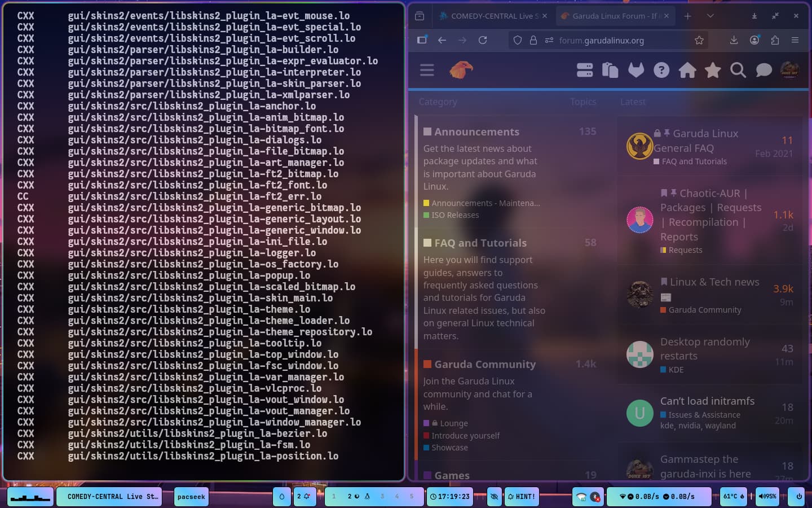The height and width of the screenshot is (508, 812).
Task: Click the GitLab fox icon in forum header
Action: 636,70
